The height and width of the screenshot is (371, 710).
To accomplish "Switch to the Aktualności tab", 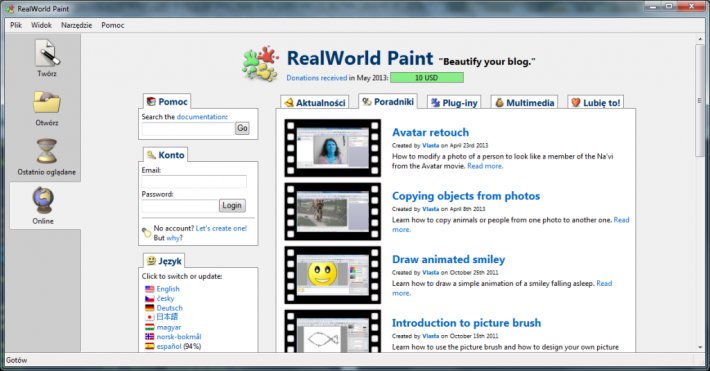I will 315,103.
